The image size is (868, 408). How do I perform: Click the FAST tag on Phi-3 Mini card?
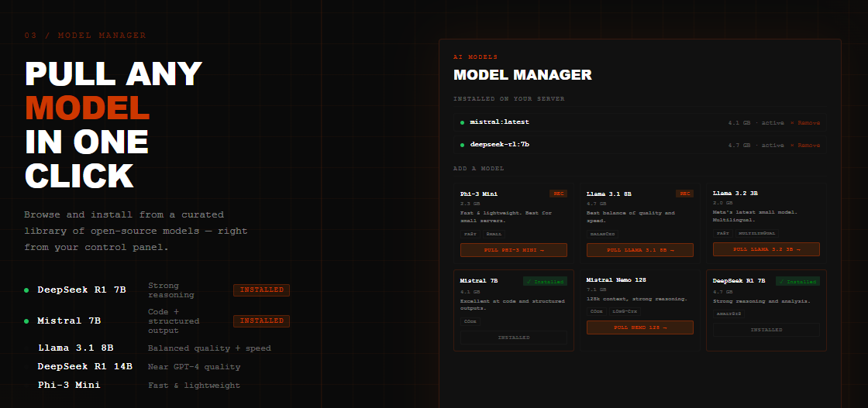[x=470, y=234]
